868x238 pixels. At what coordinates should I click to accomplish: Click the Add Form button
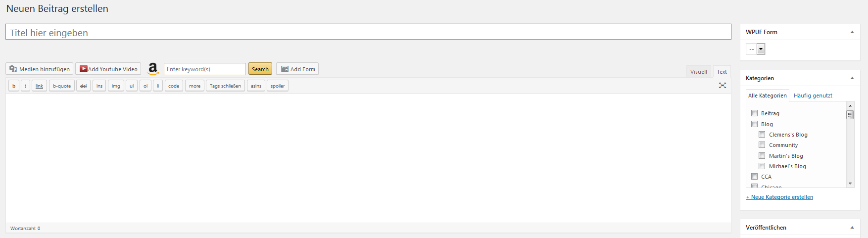[x=297, y=69]
